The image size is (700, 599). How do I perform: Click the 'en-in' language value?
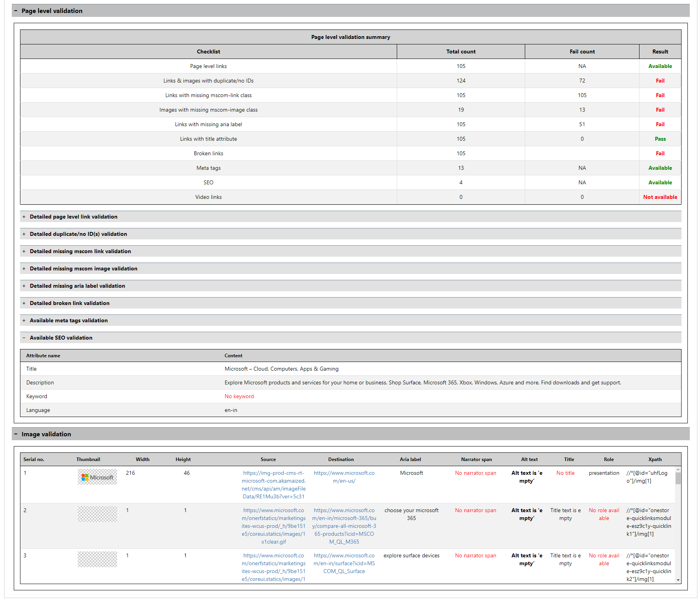(x=231, y=410)
